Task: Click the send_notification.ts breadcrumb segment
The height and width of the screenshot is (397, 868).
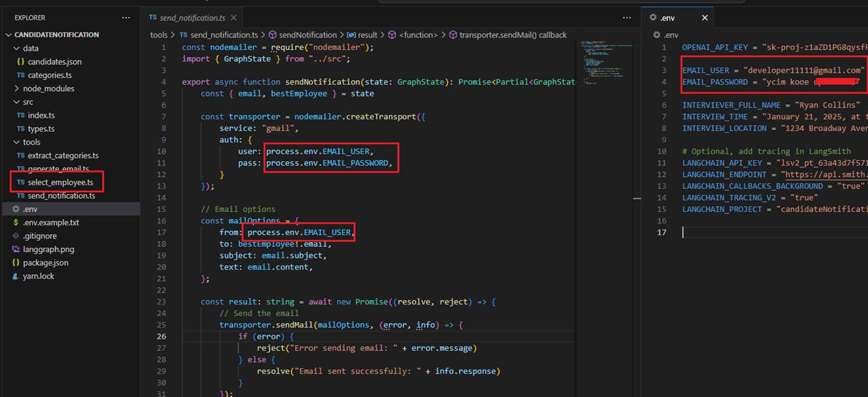Action: click(x=224, y=35)
